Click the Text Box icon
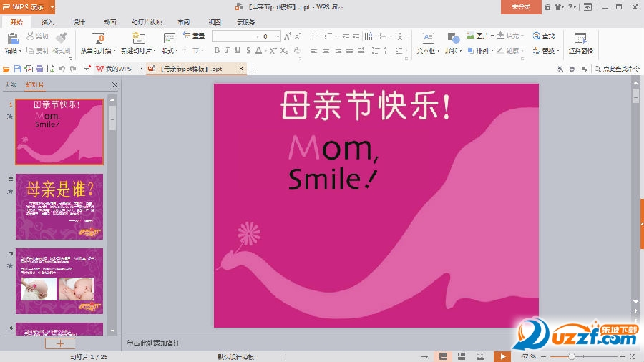 [428, 38]
